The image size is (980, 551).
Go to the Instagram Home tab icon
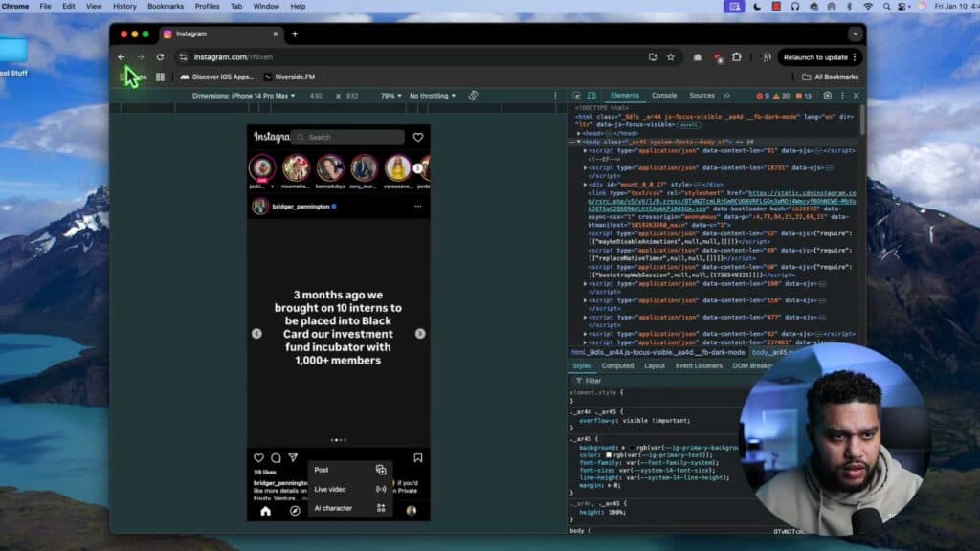pyautogui.click(x=266, y=511)
